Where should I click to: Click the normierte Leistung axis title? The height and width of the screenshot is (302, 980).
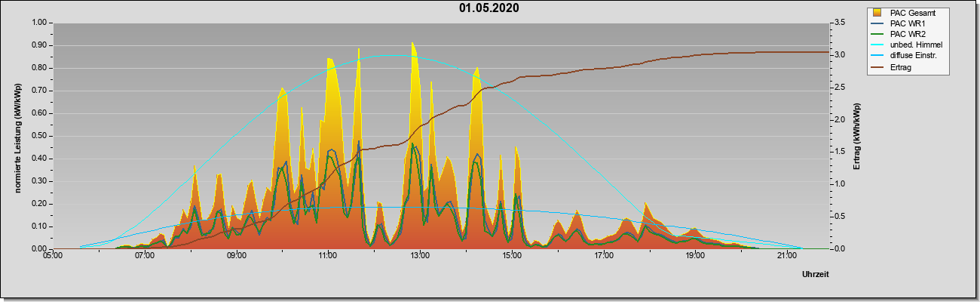pos(17,136)
